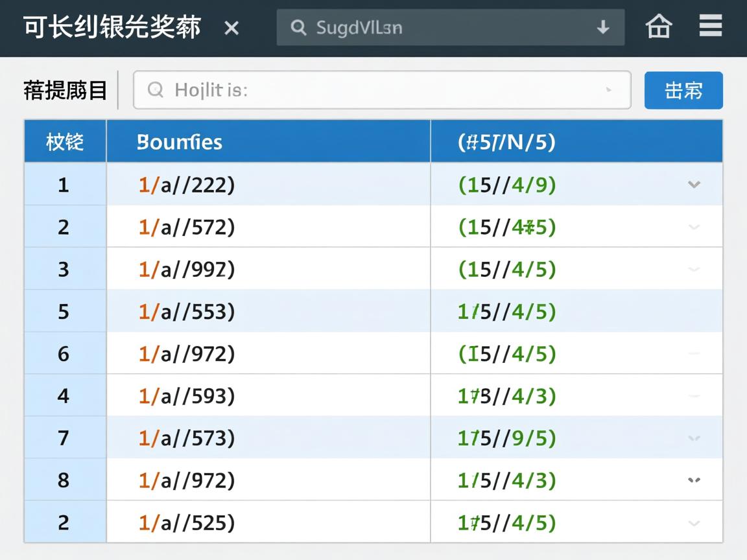Open the dropdown caret in the Hojlit field
Image resolution: width=747 pixels, height=560 pixels.
coord(608,91)
